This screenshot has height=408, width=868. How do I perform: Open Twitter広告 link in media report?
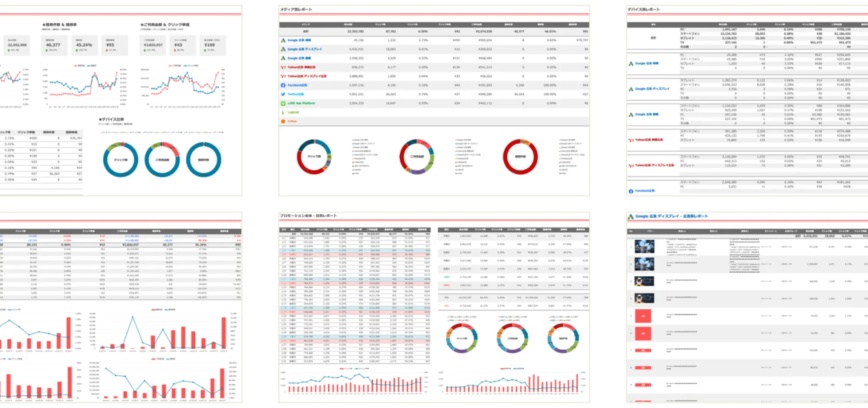click(296, 94)
